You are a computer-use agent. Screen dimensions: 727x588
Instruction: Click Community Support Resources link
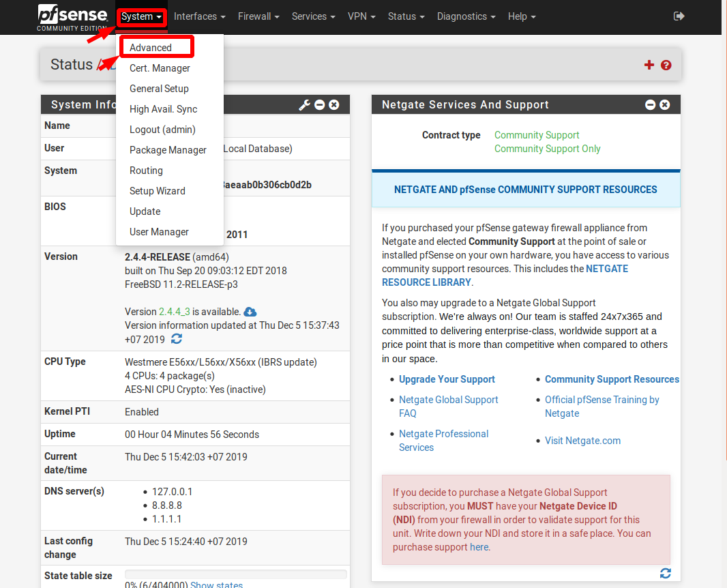612,379
